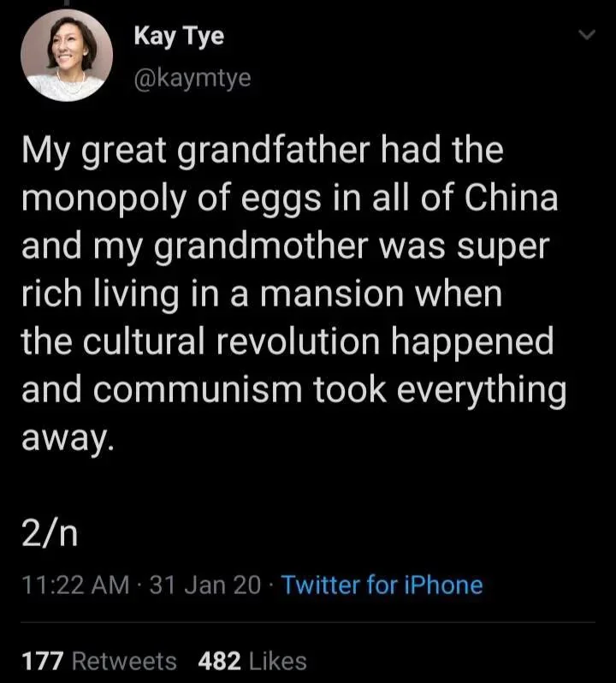This screenshot has height=683, width=616.
Task: Select the 31 Jan 20 date
Action: click(205, 585)
